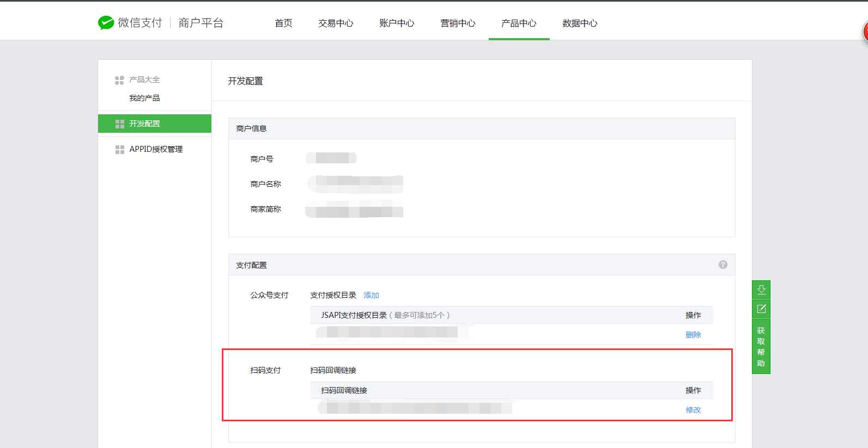Go to the 首页 tab
This screenshot has width=868, height=448.
[283, 23]
